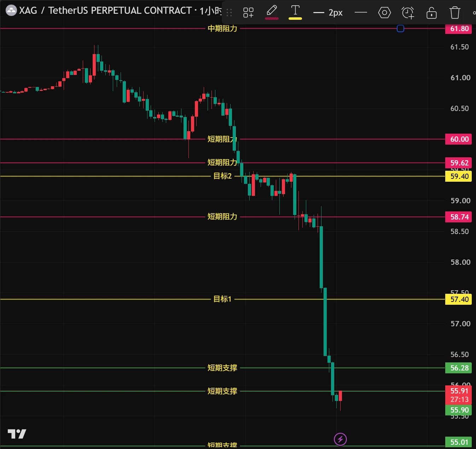The image size is (476, 449).
Task: Open the line style dropdown
Action: click(361, 13)
